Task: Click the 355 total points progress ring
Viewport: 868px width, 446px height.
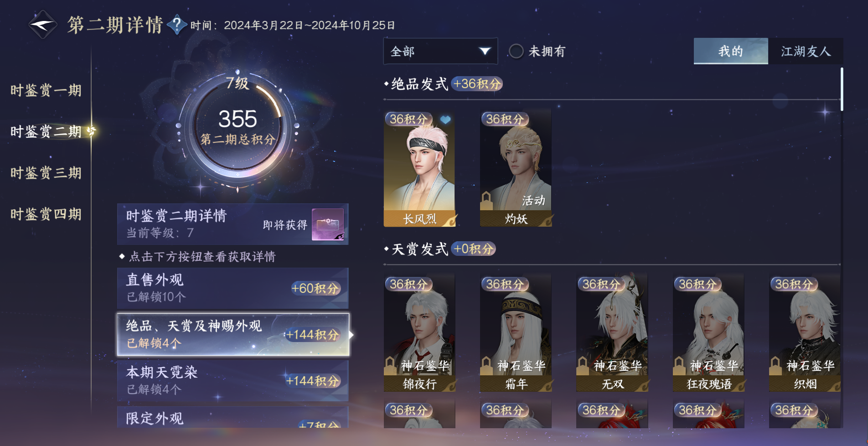Action: 238,126
